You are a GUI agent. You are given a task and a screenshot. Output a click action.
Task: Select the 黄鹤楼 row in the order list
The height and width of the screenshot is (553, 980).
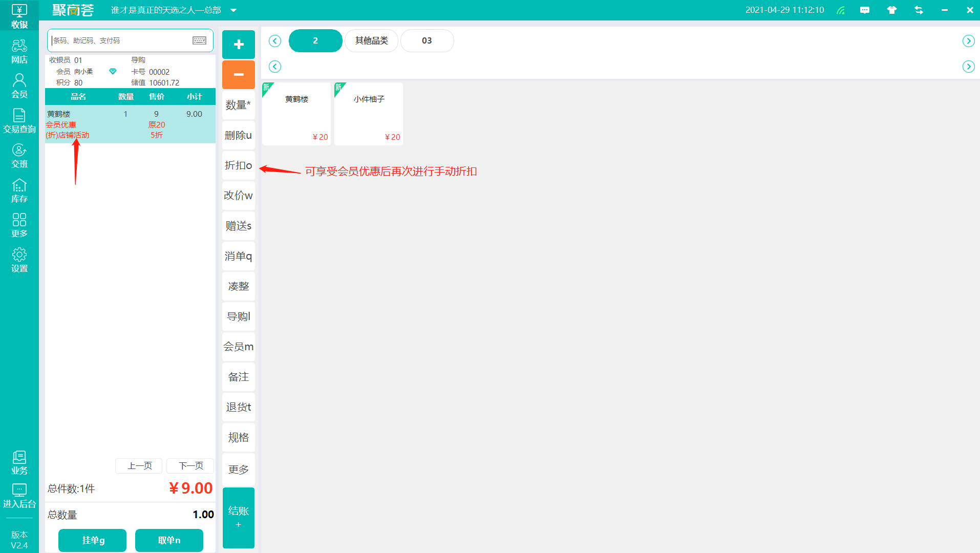pyautogui.click(x=130, y=124)
